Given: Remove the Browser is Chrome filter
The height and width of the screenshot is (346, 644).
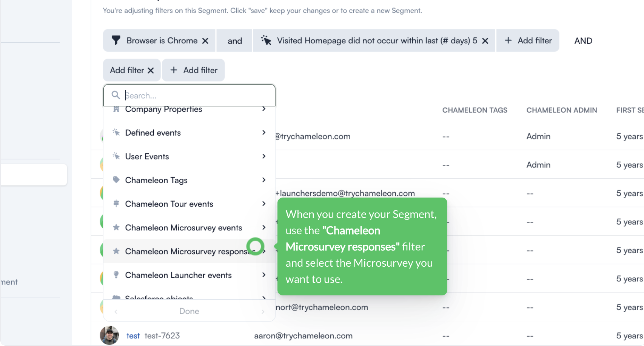Looking at the screenshot, I should point(205,41).
